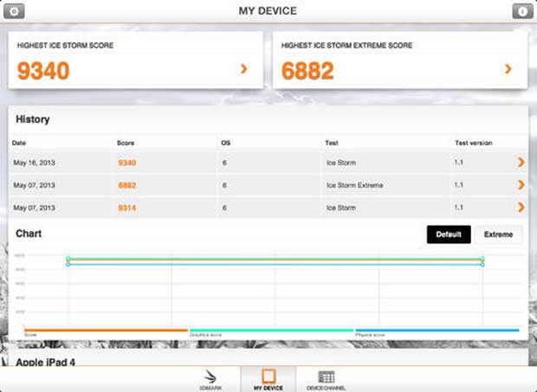Click the May 16, 2013 date cell

tap(35, 163)
